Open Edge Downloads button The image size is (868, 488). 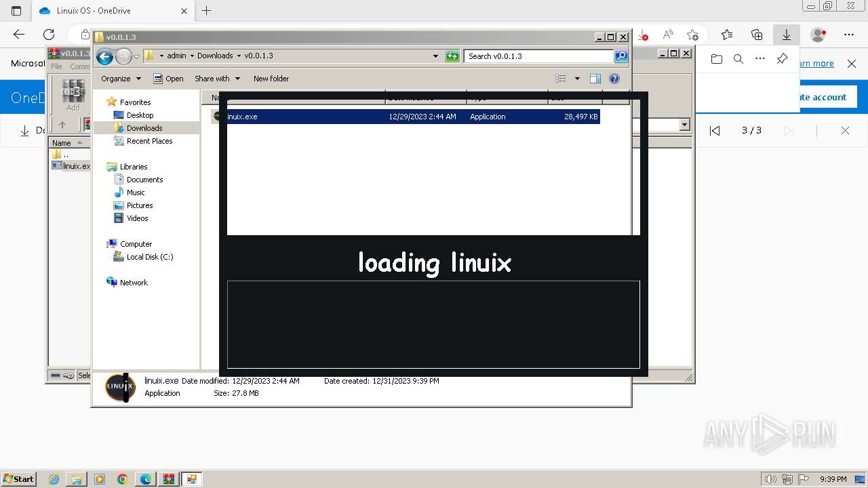(787, 35)
